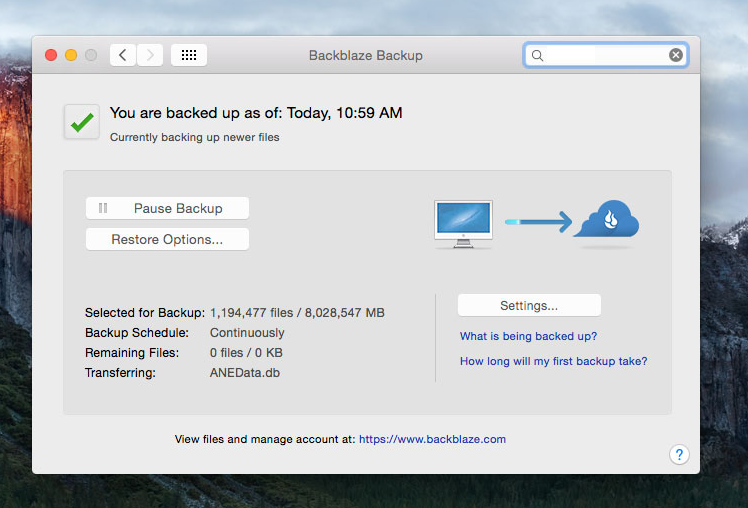
Task: Open backup Settings
Action: tap(529, 305)
